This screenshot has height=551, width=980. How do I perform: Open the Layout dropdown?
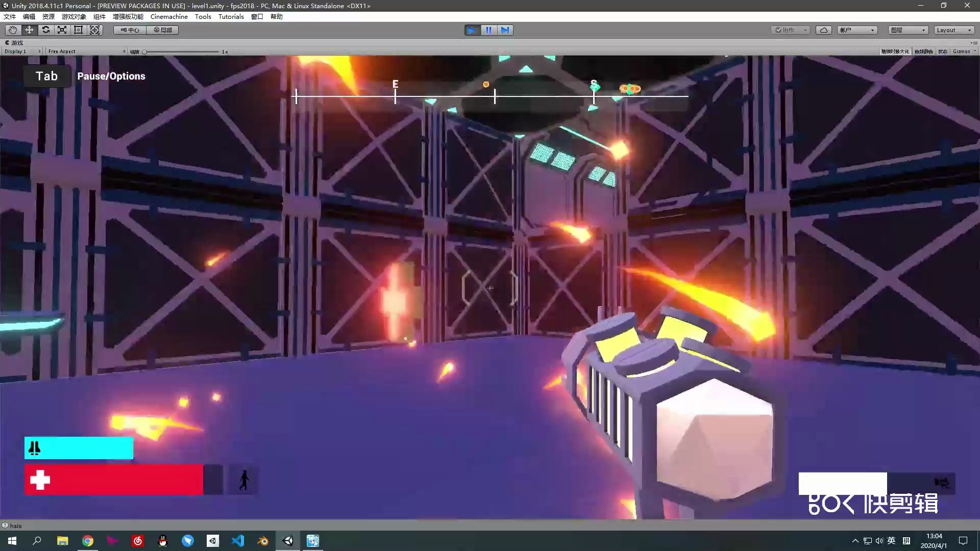pos(953,30)
